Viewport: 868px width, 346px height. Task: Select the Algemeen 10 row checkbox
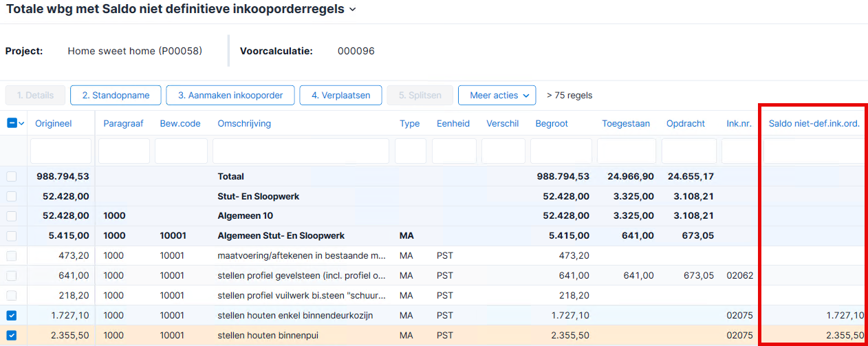(12, 216)
